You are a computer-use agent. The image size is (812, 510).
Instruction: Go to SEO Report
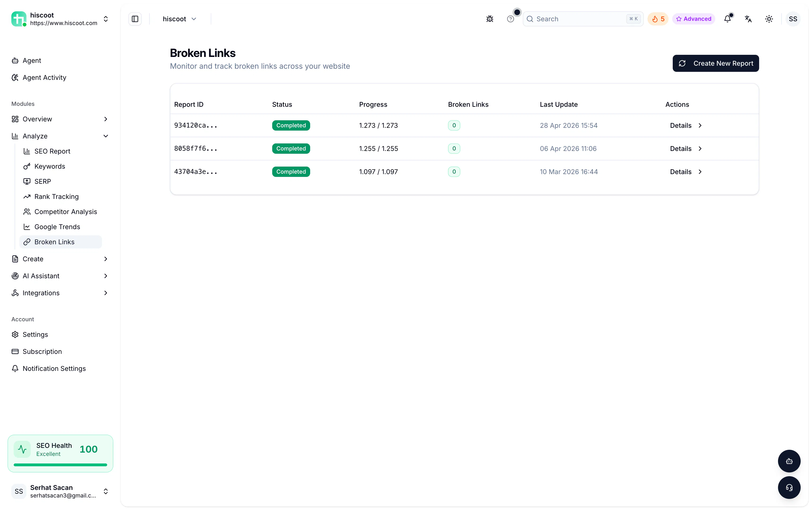(x=61, y=151)
